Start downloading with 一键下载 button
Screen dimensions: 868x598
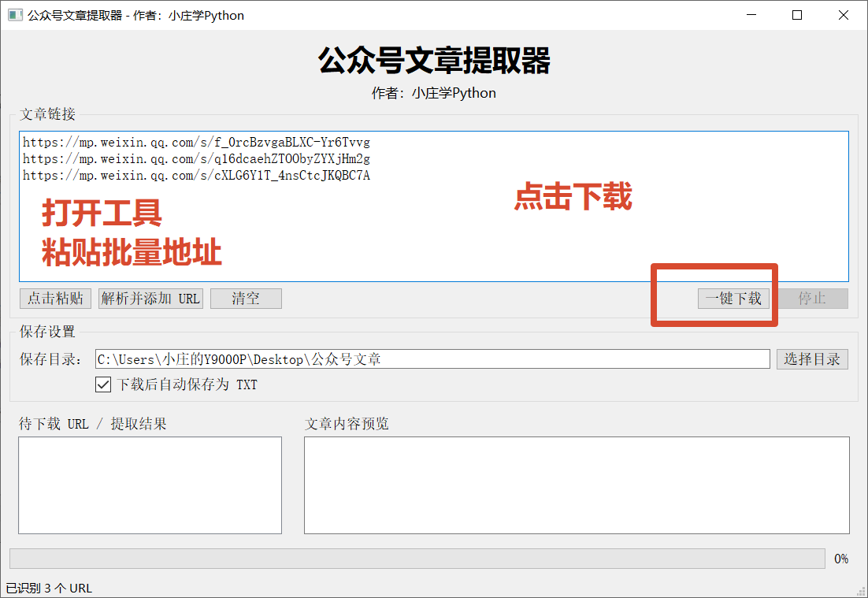733,299
